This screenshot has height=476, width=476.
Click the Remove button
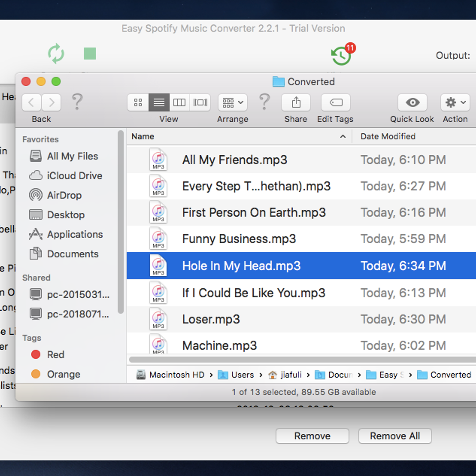tap(312, 436)
